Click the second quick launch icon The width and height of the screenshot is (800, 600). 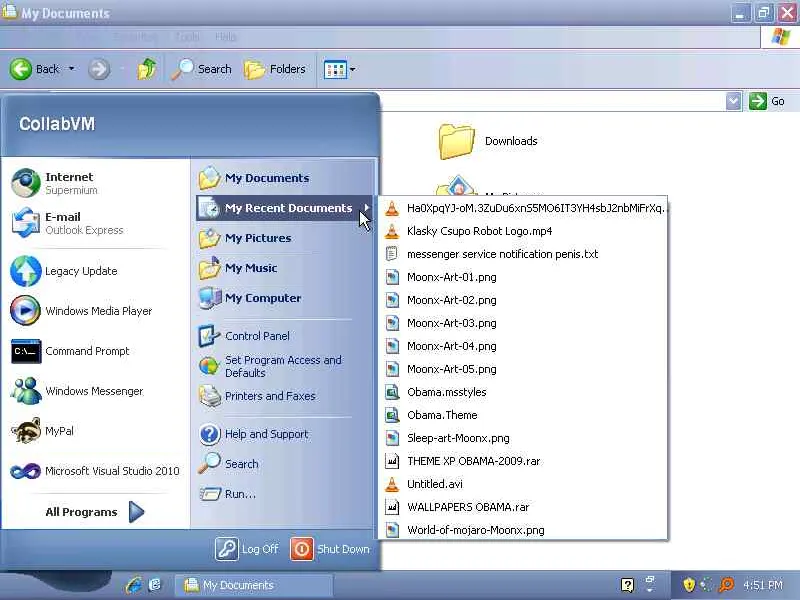(x=155, y=585)
